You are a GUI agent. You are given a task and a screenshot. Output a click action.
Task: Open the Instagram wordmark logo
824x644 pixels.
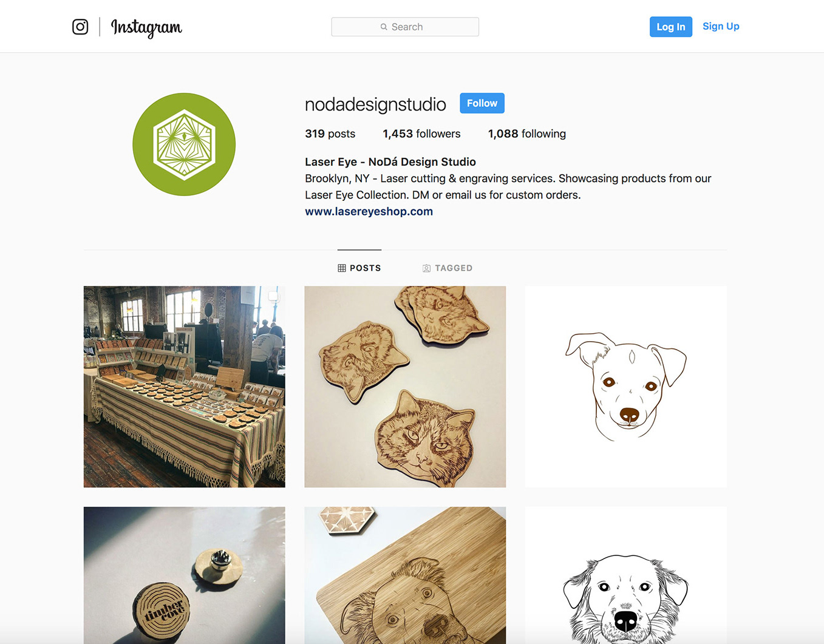point(146,28)
